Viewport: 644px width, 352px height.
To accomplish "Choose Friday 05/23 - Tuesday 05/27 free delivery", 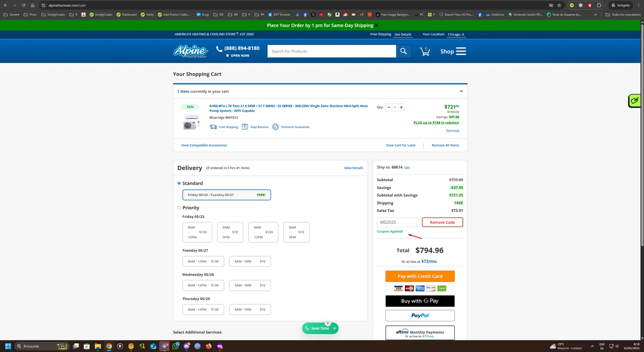I will click(227, 195).
